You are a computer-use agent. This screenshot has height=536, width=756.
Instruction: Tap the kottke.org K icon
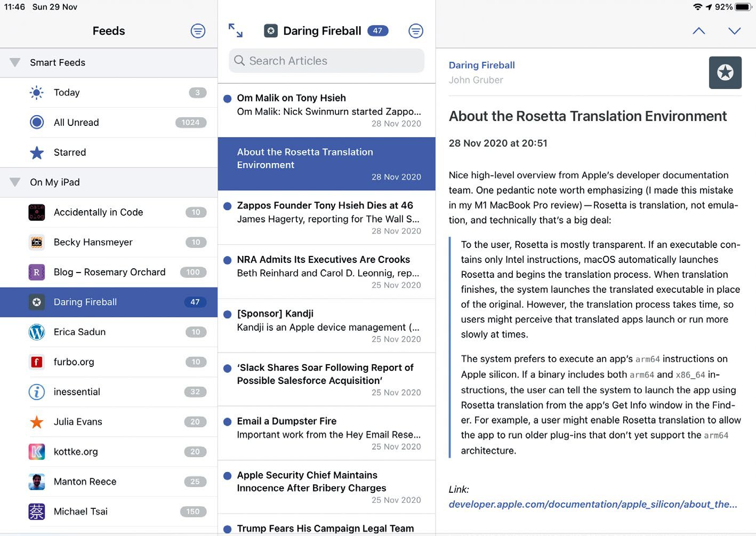click(37, 452)
